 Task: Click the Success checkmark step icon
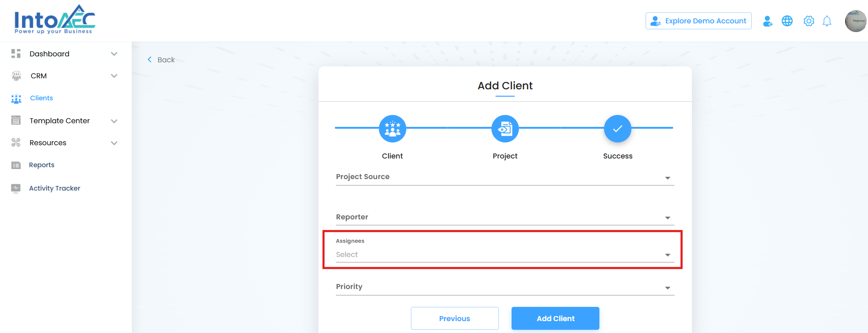click(x=617, y=129)
